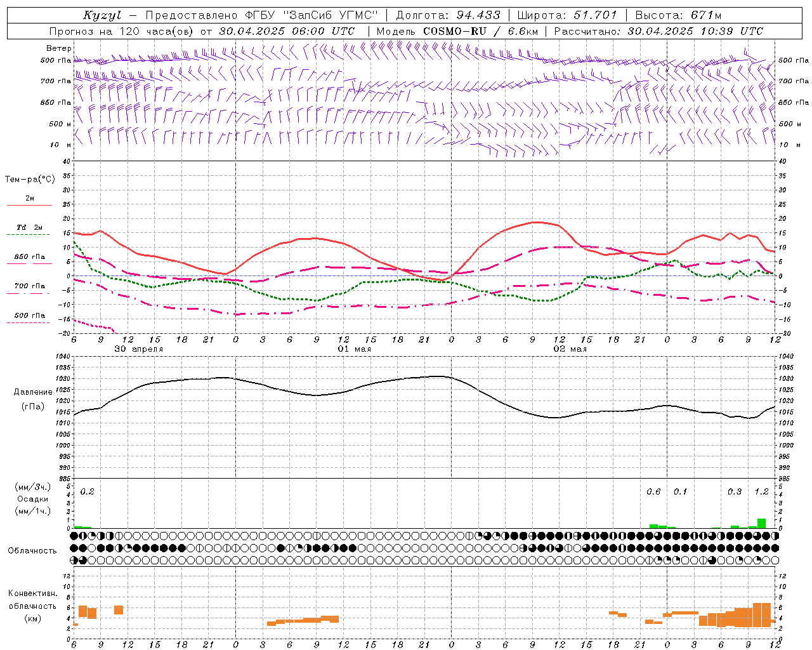Click the Td 2м dew point legend label
The height and width of the screenshot is (650, 812).
click(x=29, y=227)
